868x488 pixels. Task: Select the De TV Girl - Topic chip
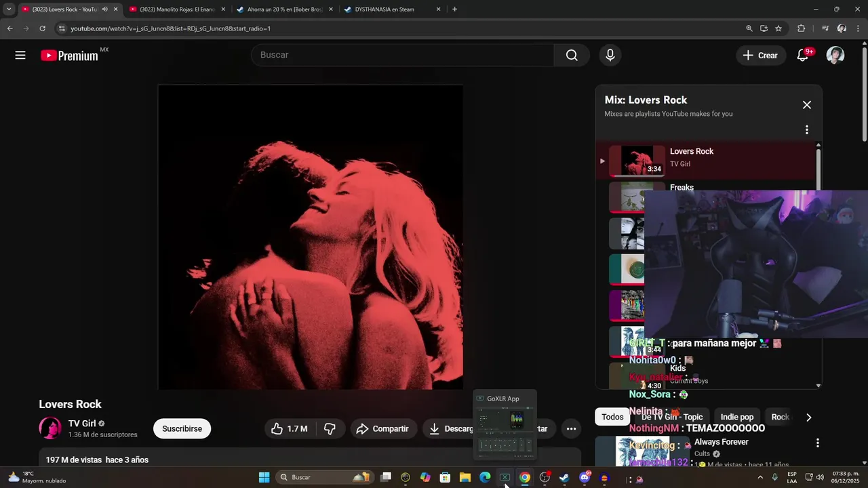pos(672,417)
